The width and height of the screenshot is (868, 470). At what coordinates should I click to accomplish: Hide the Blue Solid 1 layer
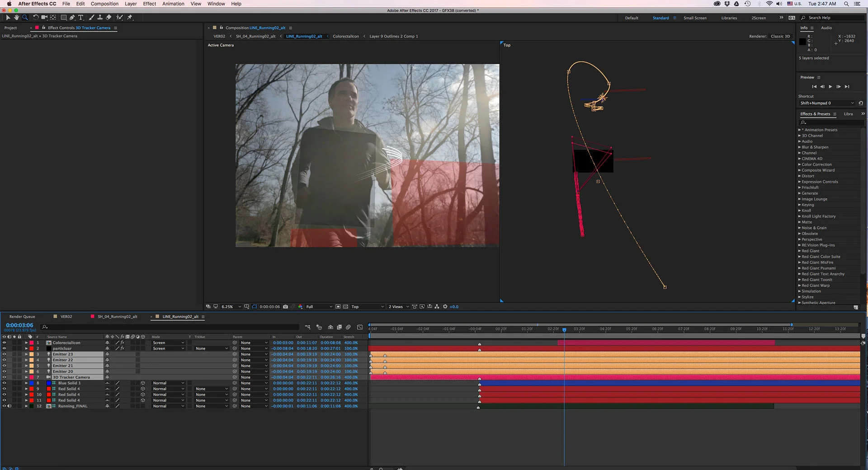4,383
